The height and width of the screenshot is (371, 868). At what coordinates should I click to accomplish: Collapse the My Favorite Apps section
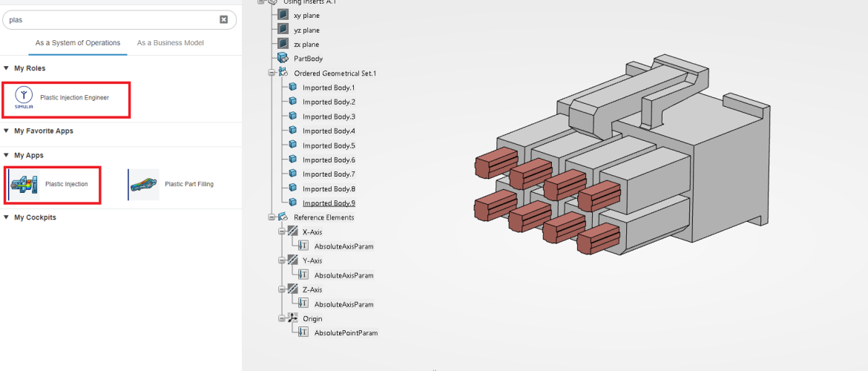7,131
